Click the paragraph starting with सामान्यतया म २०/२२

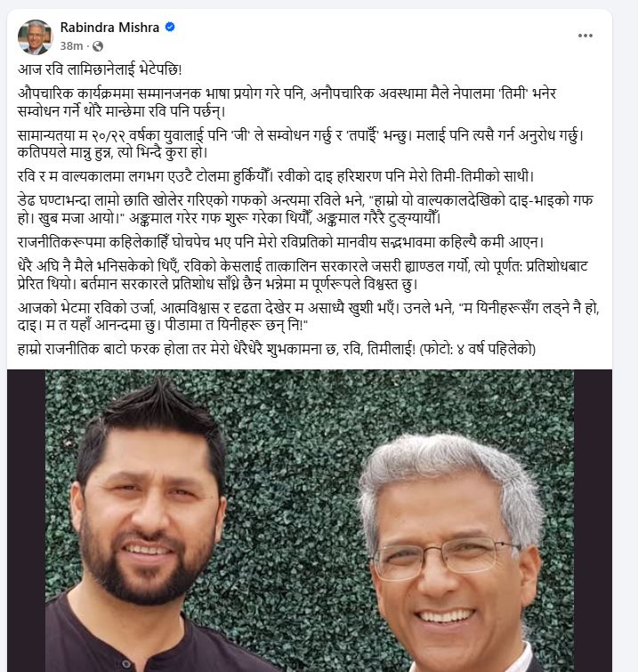301,143
